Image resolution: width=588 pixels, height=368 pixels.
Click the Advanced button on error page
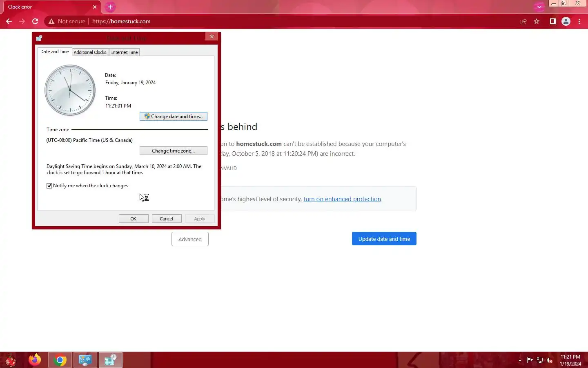point(190,239)
